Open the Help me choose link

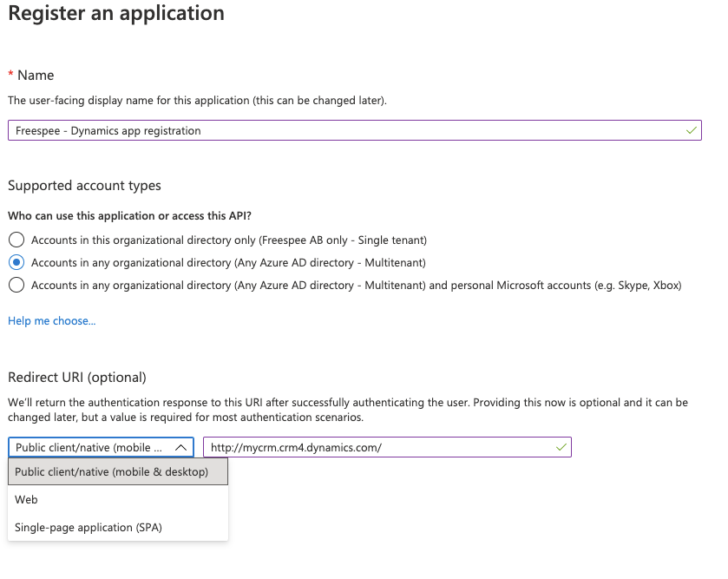[x=51, y=321]
